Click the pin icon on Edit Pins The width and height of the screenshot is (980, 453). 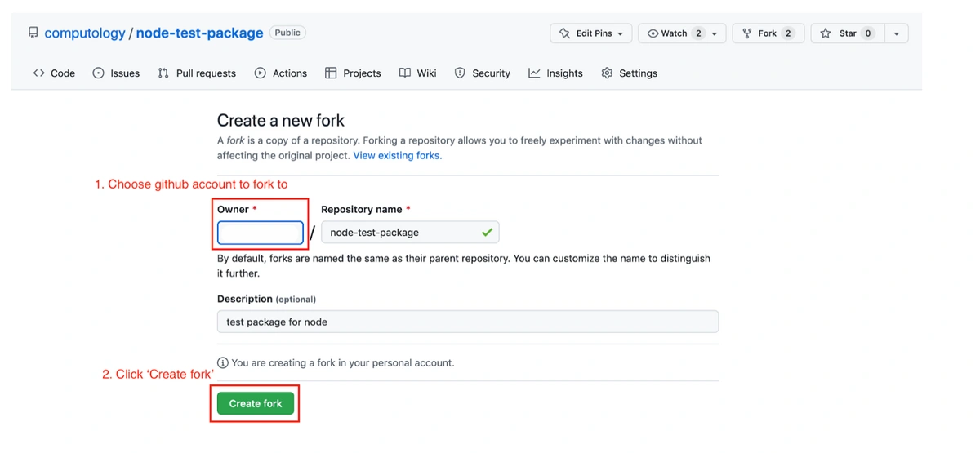coord(565,33)
